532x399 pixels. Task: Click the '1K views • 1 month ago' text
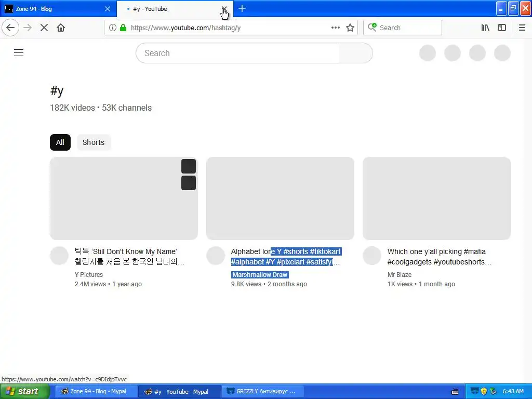[x=421, y=284]
